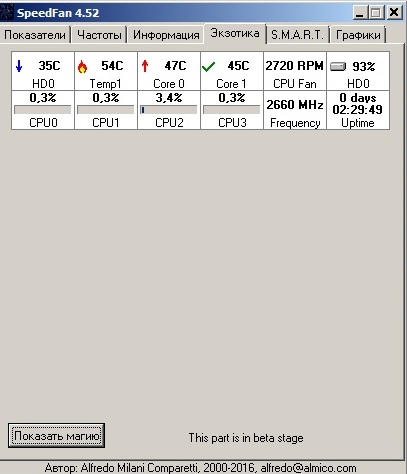The height and width of the screenshot is (474, 407).
Task: Click the Frequency label
Action: point(295,123)
